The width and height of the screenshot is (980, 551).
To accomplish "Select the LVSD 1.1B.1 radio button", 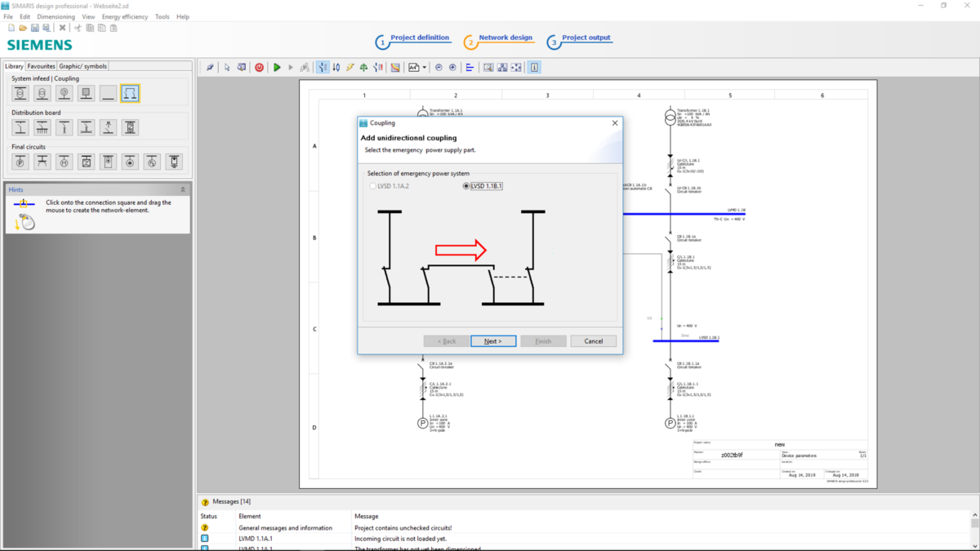I will (466, 186).
